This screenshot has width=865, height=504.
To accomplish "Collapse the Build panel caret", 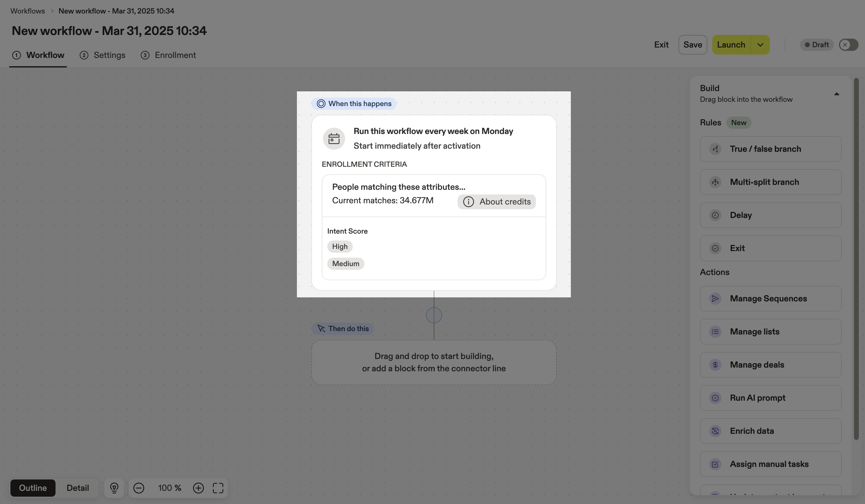I will point(836,94).
